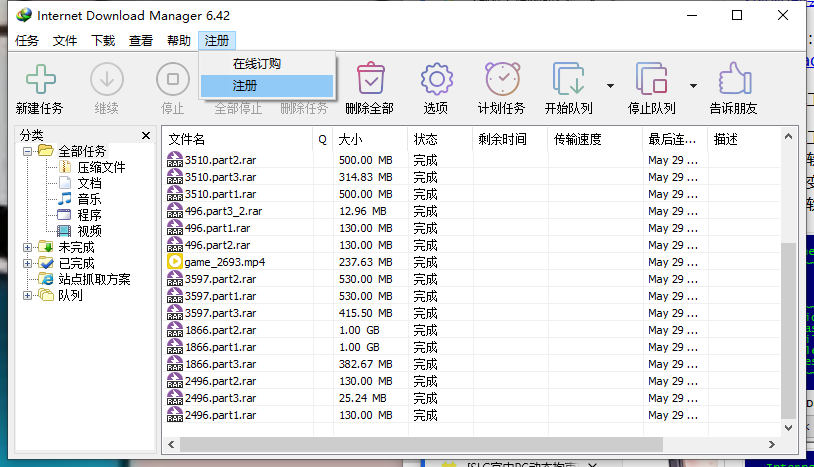Select the 程序 category in the tree

(x=89, y=215)
